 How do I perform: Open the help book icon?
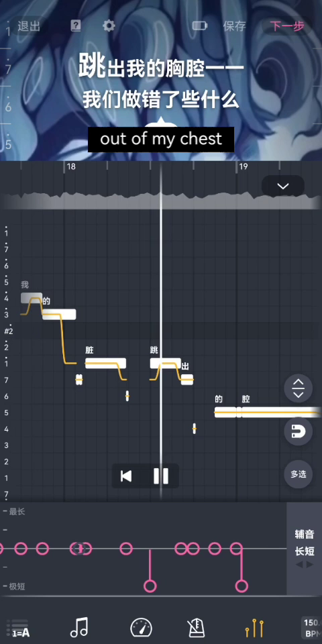[x=76, y=26]
